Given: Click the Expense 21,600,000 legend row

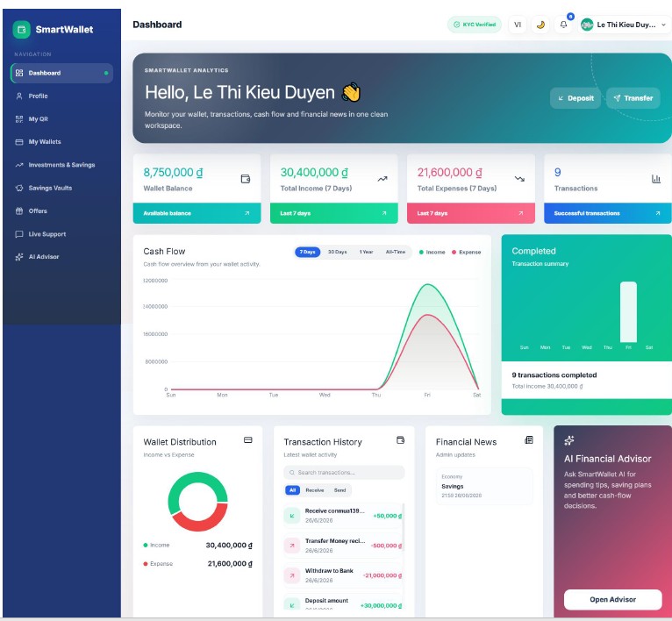Looking at the screenshot, I should coord(197,564).
